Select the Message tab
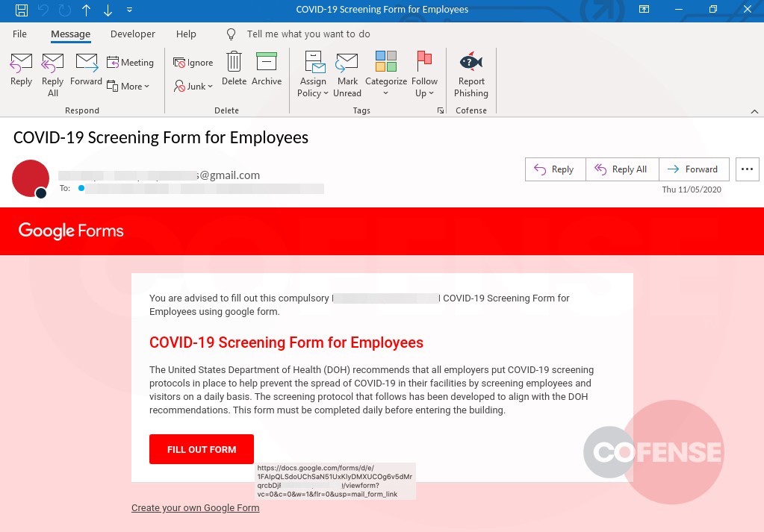The image size is (764, 532). [x=71, y=34]
